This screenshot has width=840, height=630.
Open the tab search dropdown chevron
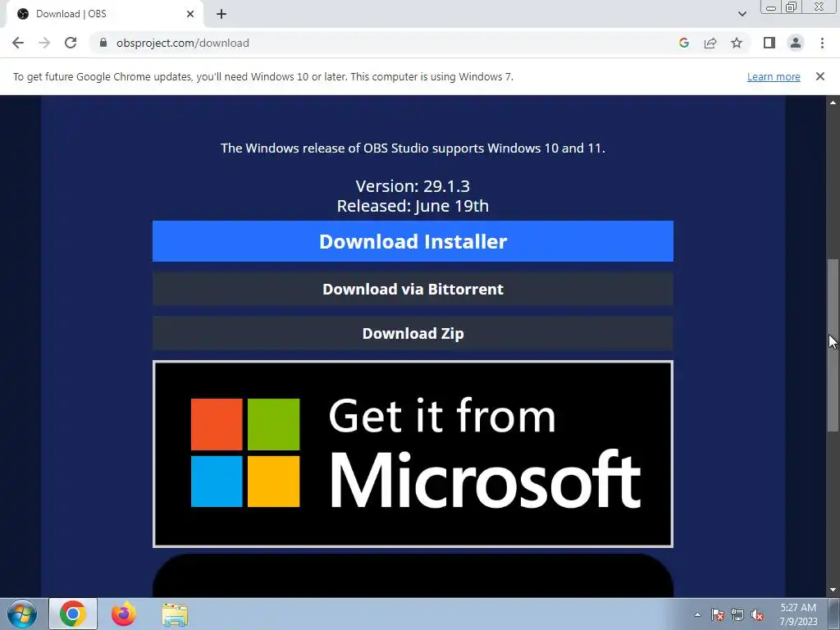[x=742, y=14]
